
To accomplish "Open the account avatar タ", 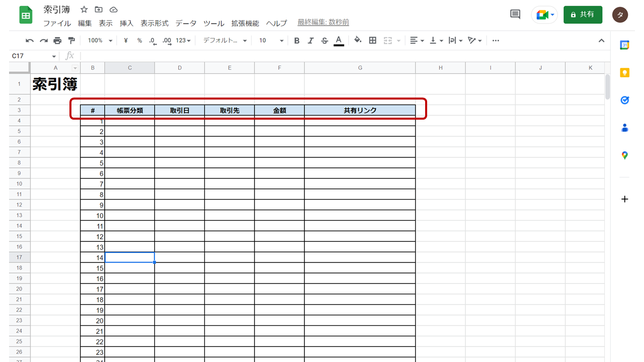I will click(620, 15).
